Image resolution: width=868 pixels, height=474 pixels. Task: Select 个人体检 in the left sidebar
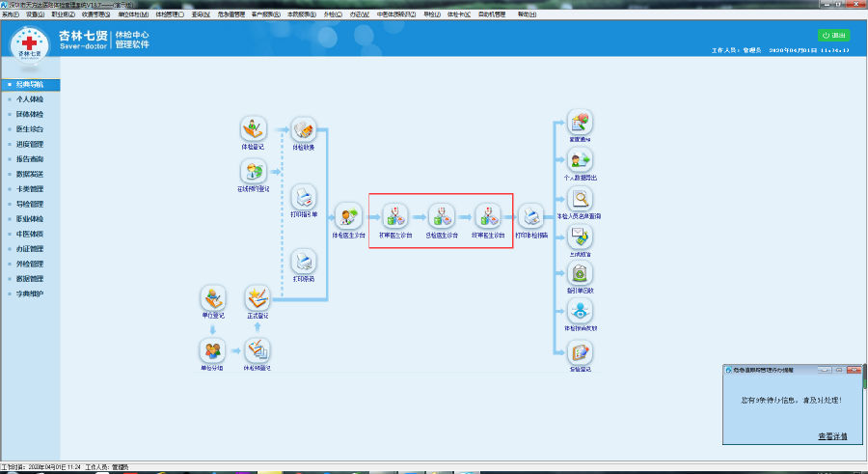[x=30, y=99]
